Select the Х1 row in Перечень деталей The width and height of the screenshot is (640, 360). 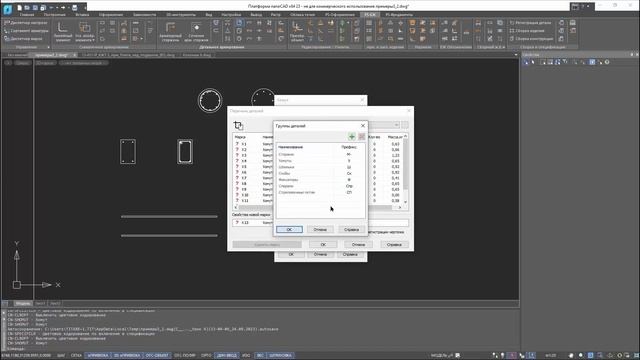[x=253, y=144]
